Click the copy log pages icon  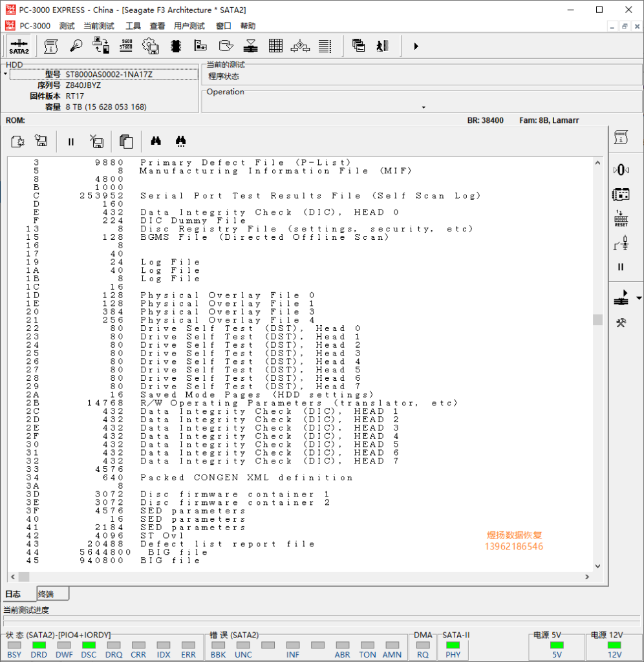[x=126, y=141]
